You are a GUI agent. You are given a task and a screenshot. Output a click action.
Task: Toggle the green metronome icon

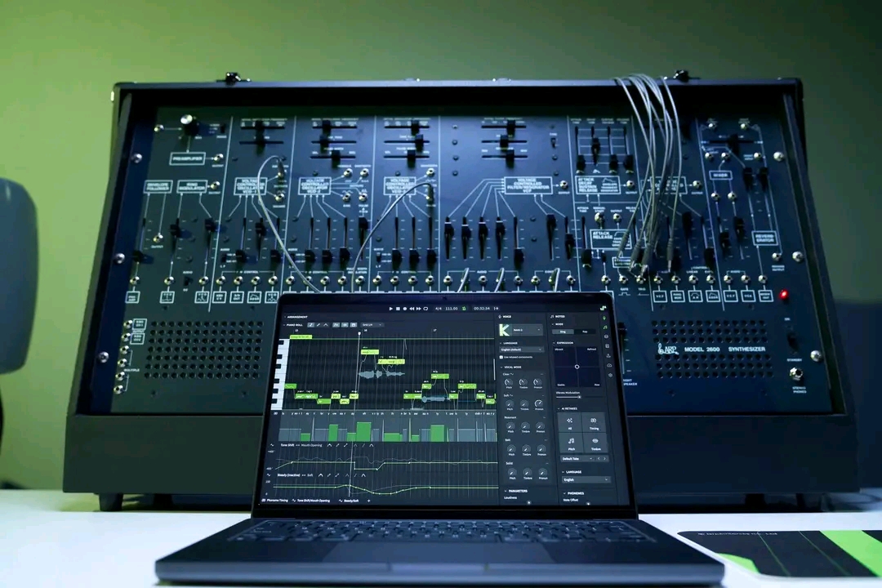pos(463,309)
